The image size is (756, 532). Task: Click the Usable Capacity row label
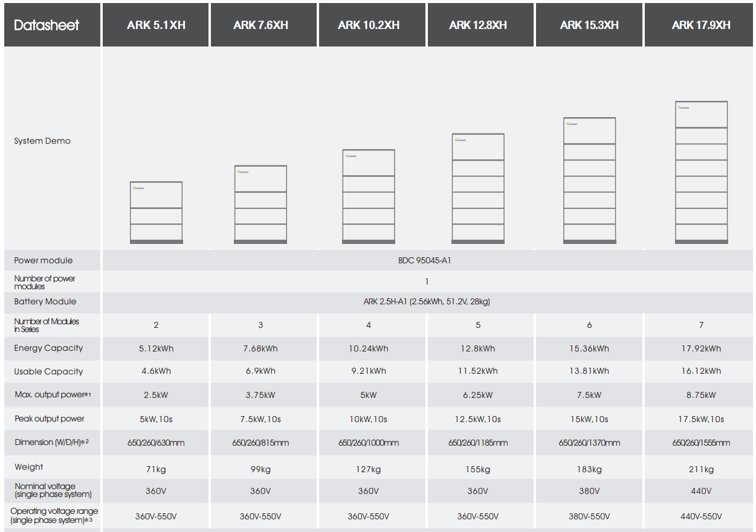(49, 371)
